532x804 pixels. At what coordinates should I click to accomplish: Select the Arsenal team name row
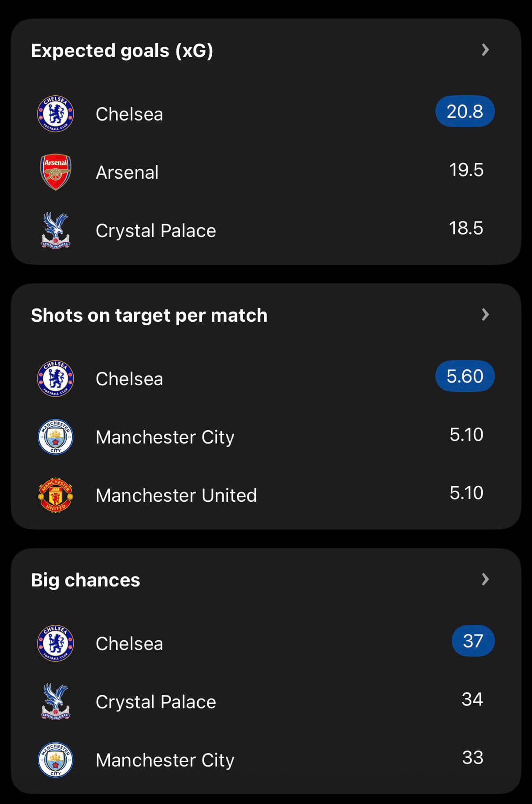click(127, 173)
